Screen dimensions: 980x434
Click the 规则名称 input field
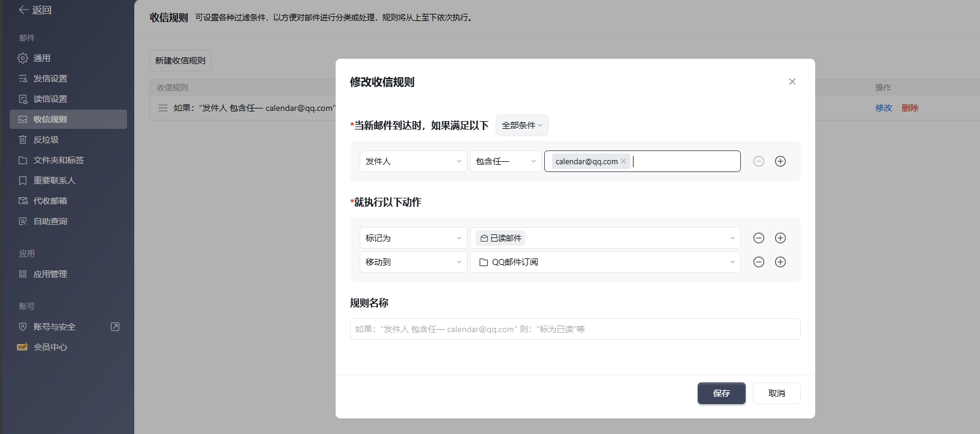[575, 329]
